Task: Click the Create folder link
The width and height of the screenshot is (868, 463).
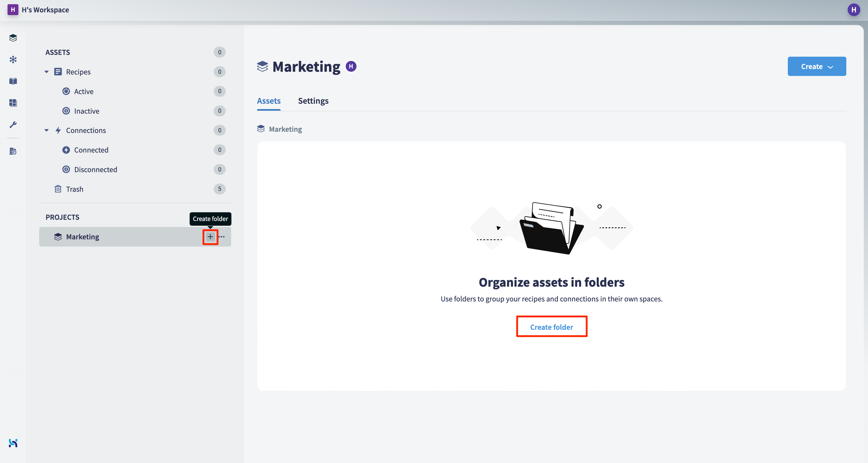Action: point(552,327)
